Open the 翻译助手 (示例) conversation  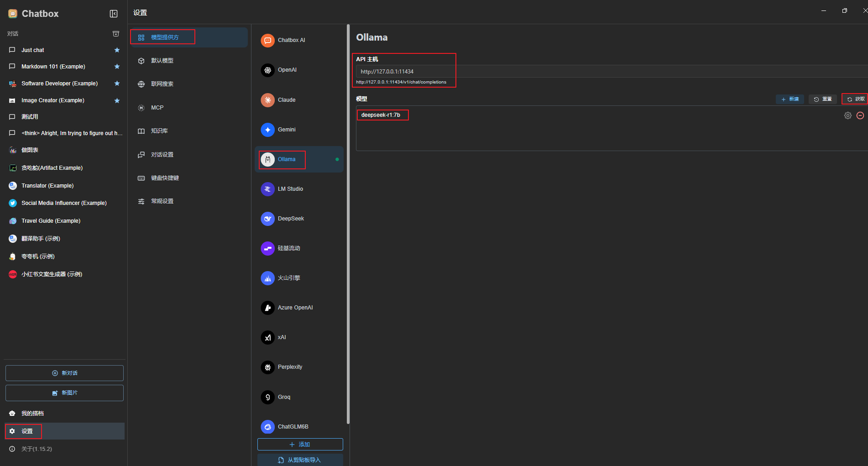coord(64,239)
